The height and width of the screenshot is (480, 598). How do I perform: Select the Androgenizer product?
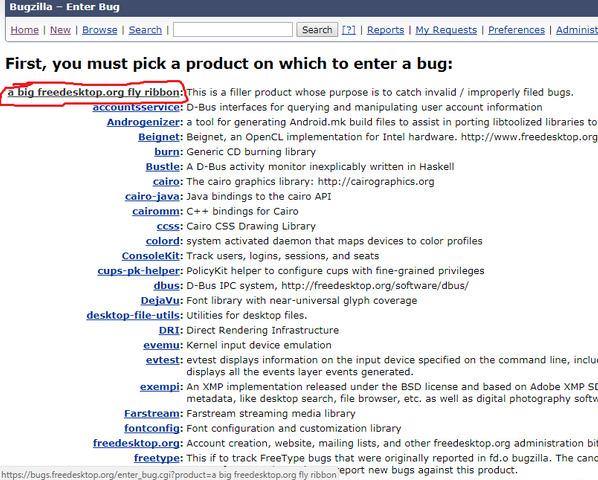pos(143,122)
